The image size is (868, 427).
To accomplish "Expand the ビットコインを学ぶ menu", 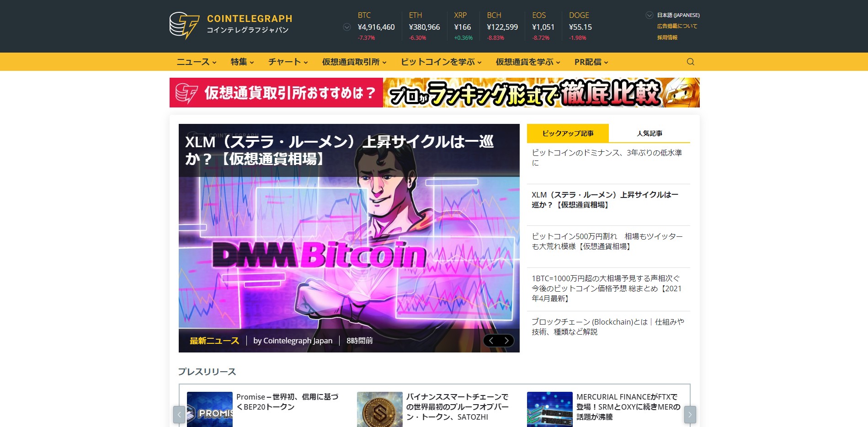I will (441, 62).
